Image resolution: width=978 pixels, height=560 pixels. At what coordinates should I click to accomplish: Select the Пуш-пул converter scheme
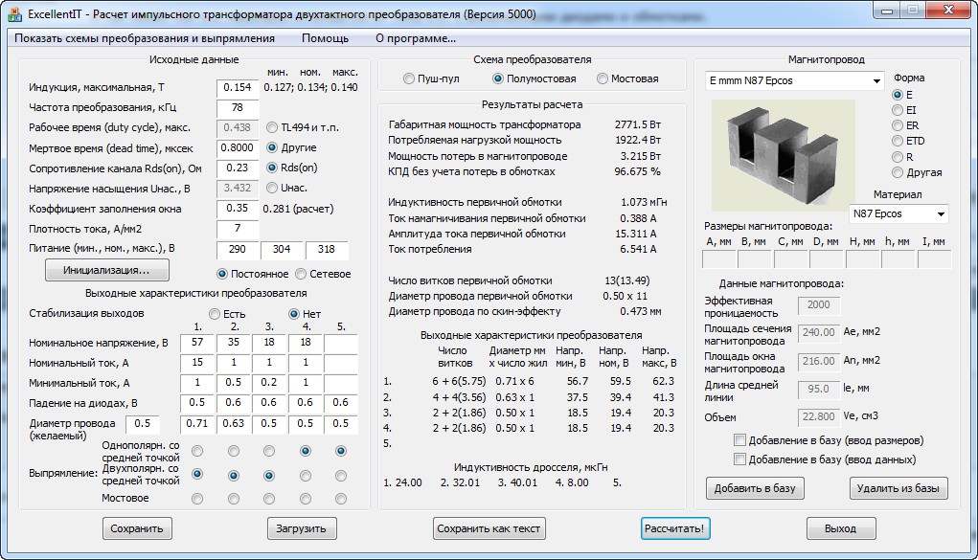(409, 79)
